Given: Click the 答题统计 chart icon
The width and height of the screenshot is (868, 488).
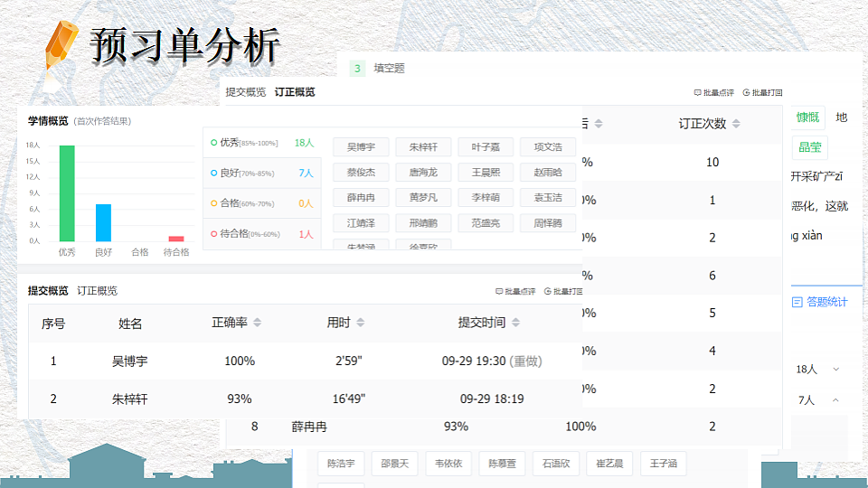Looking at the screenshot, I should click(797, 302).
